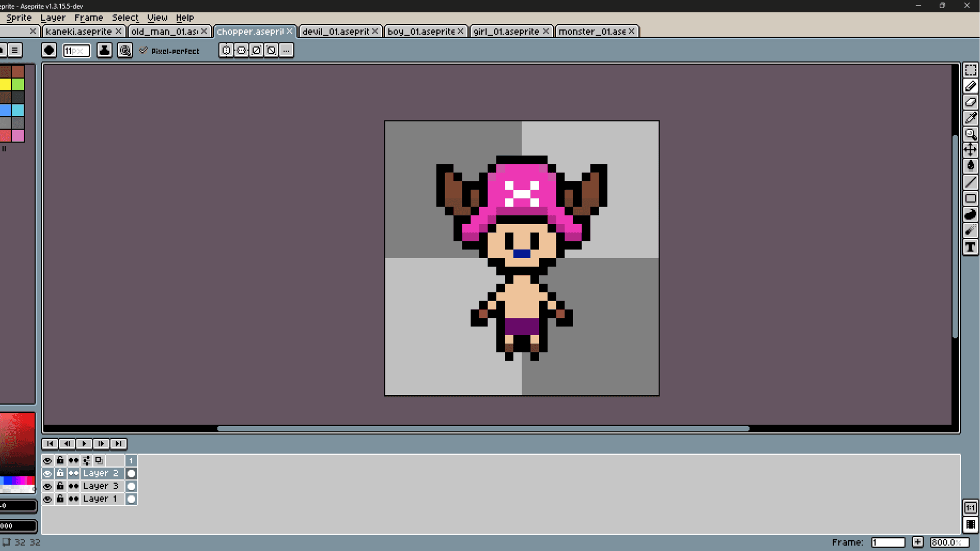This screenshot has height=551, width=980.
Task: Hide Layer 1 with eye icon
Action: (x=47, y=499)
